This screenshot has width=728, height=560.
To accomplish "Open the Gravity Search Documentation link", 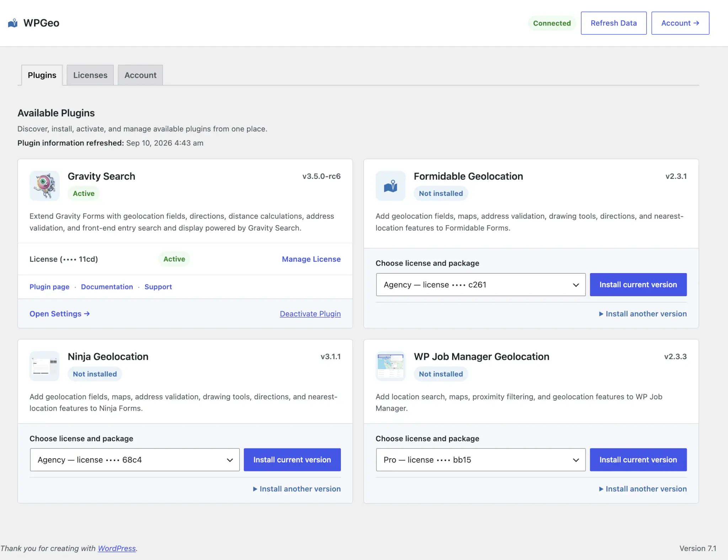I will pos(107,287).
